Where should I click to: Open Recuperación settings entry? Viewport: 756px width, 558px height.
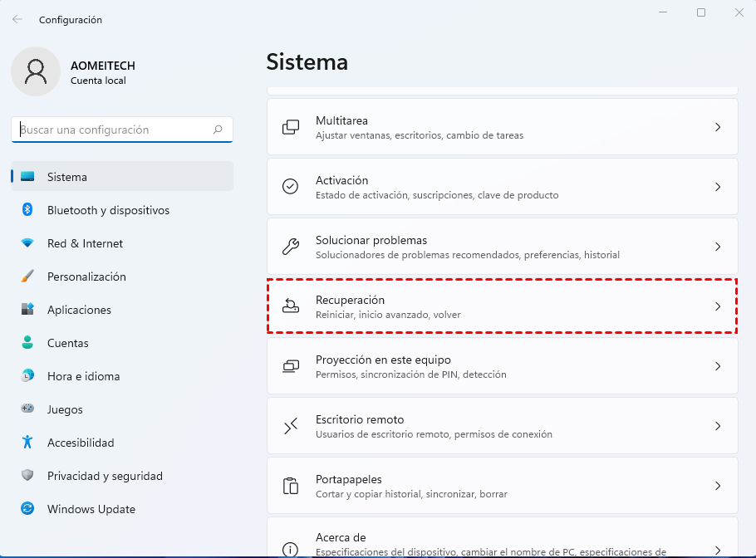point(498,306)
